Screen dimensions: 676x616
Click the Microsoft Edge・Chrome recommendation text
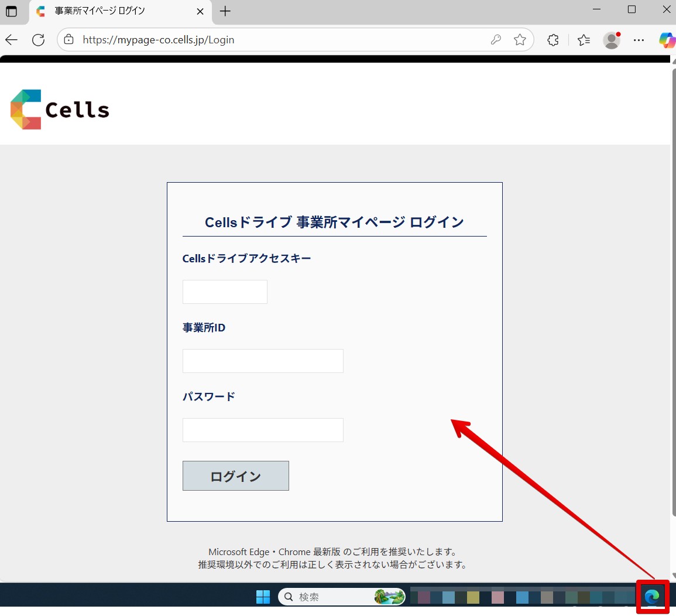(332, 552)
